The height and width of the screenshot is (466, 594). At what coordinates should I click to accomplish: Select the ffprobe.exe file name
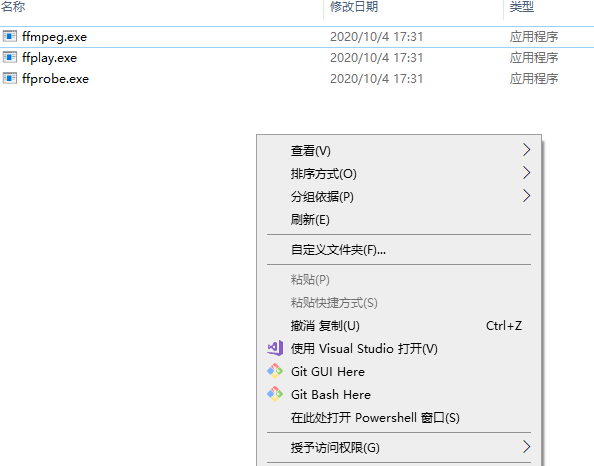55,78
